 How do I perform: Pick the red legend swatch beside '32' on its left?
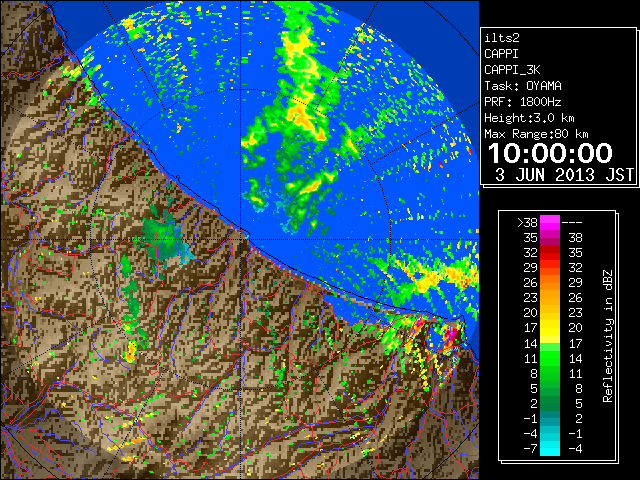click(x=550, y=253)
